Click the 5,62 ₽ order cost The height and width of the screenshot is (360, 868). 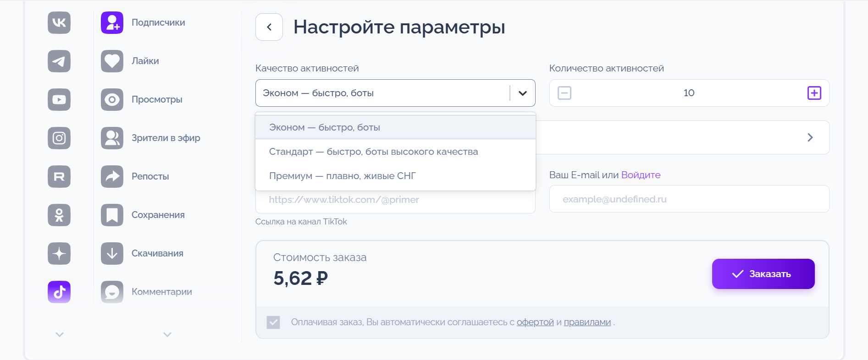(301, 278)
